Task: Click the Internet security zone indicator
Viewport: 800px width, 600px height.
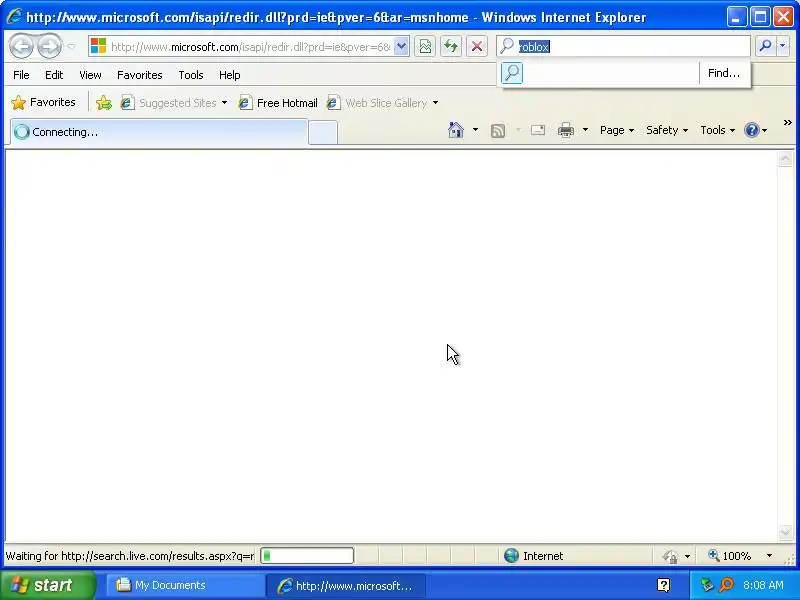Action: [x=533, y=556]
